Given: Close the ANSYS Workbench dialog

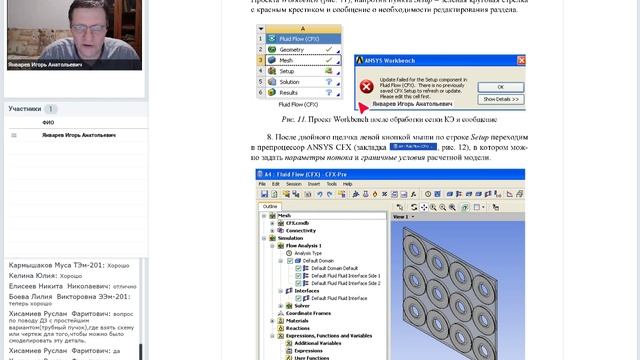Looking at the screenshot, I should point(521,60).
